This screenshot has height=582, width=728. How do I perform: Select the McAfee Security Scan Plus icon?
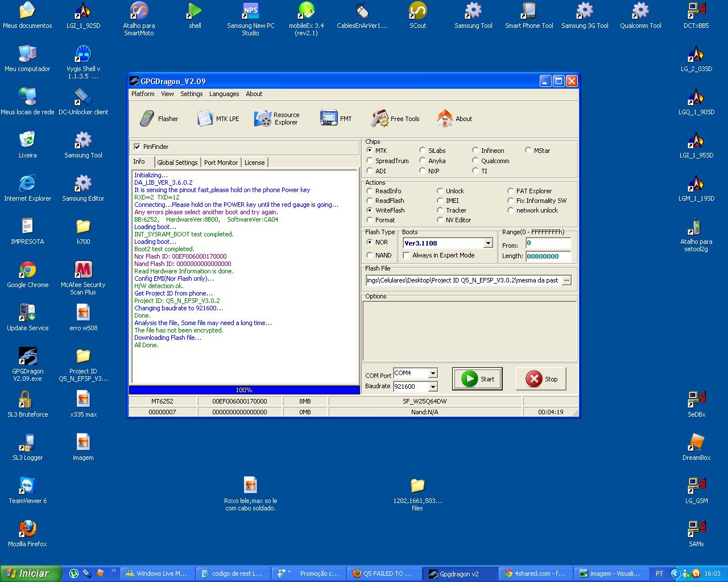(x=83, y=278)
